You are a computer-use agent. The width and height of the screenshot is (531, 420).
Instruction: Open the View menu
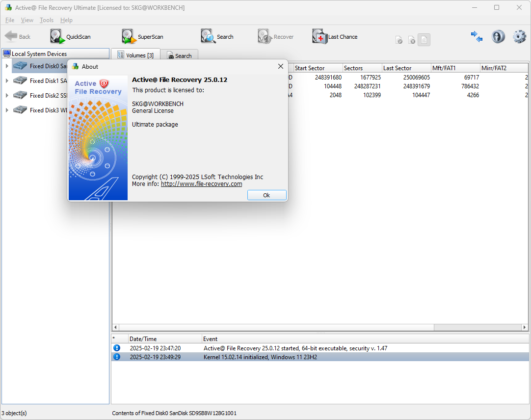click(27, 20)
